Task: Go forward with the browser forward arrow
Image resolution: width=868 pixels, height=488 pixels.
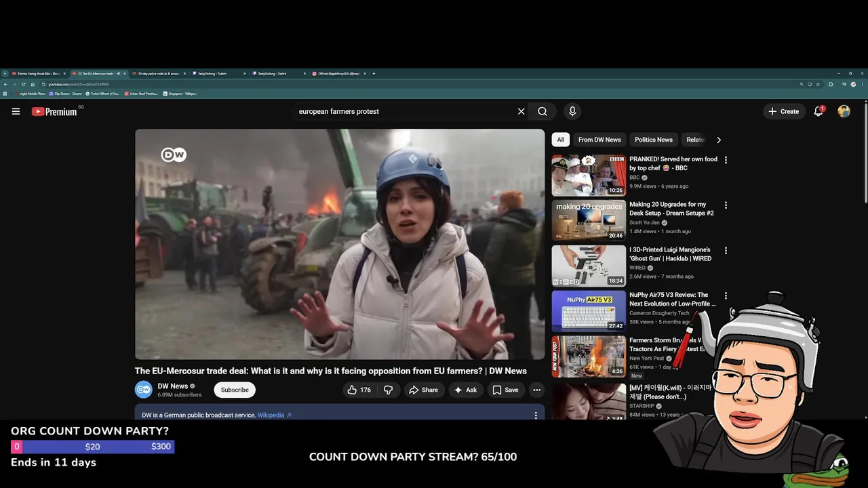Action: pos(14,84)
